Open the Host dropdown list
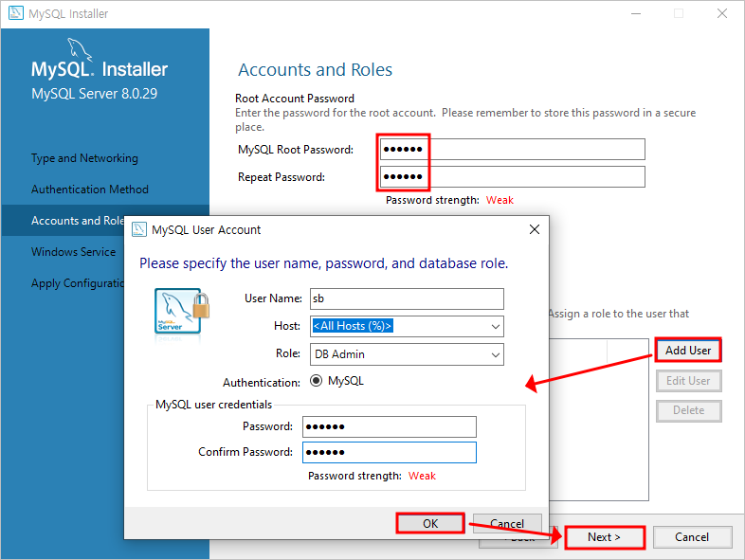 495,326
